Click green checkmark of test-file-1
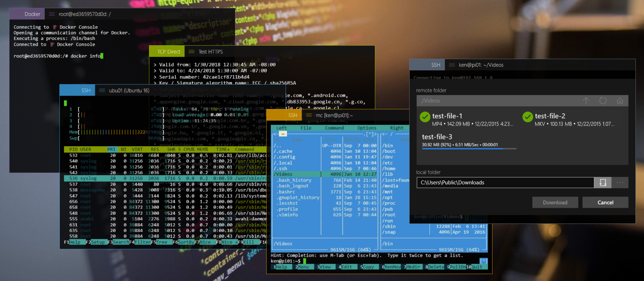Image resolution: width=644 pixels, height=281 pixels. tap(425, 117)
